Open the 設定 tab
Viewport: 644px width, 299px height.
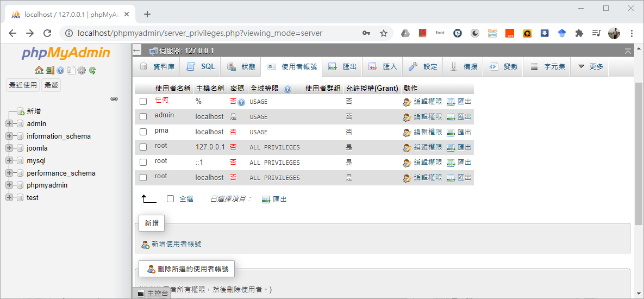pos(423,66)
